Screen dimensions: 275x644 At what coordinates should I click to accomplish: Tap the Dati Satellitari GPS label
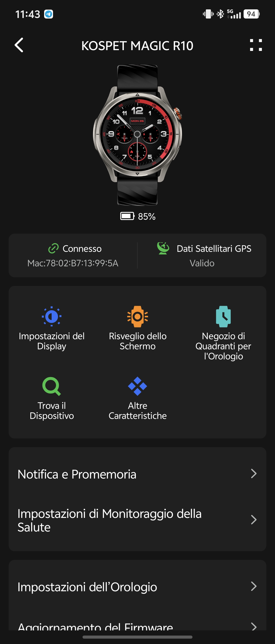tap(214, 248)
